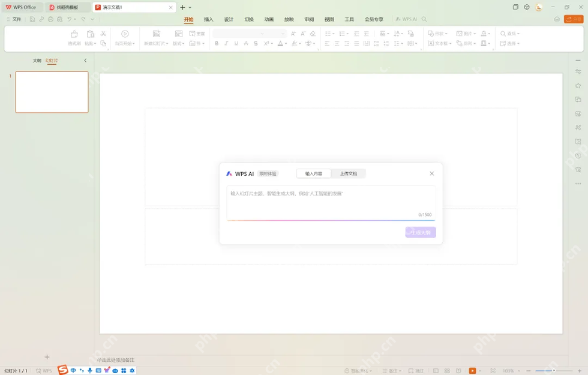Toggle Bold formatting

point(217,43)
